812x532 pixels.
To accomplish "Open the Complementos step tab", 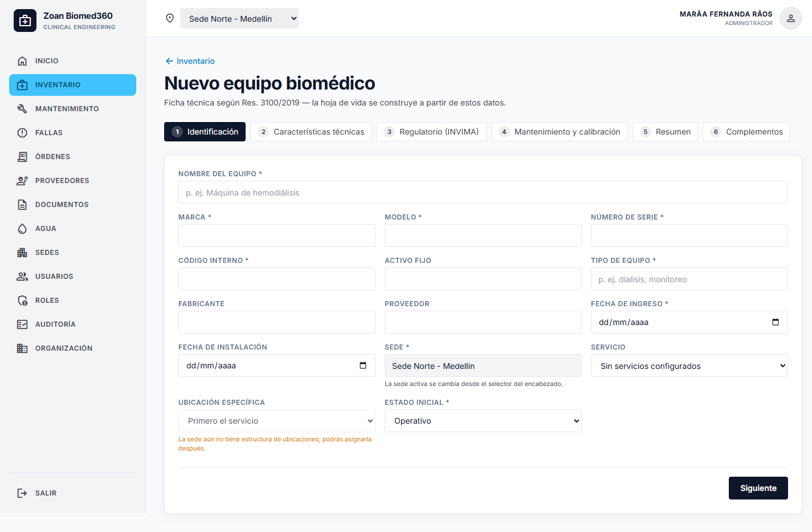I will pos(746,132).
